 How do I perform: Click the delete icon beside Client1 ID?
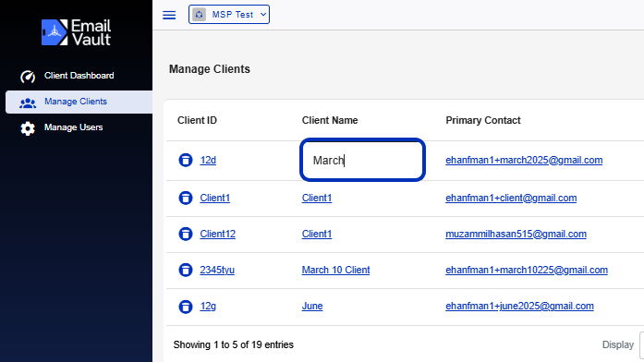coord(185,198)
